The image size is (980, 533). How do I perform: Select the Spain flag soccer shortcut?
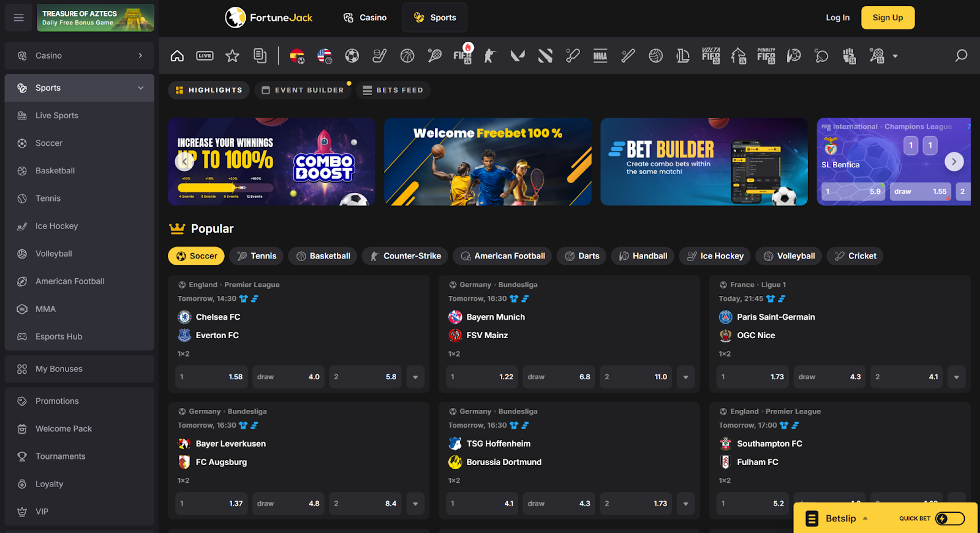297,56
